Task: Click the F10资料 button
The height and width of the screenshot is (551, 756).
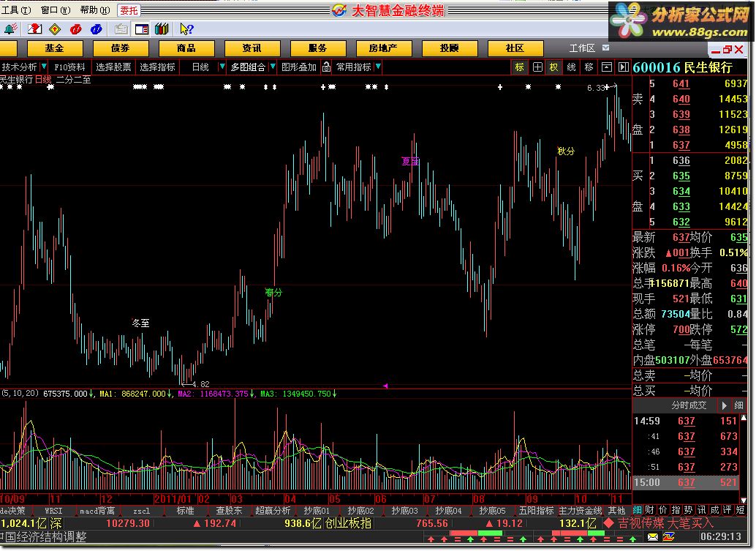Action: click(x=69, y=67)
